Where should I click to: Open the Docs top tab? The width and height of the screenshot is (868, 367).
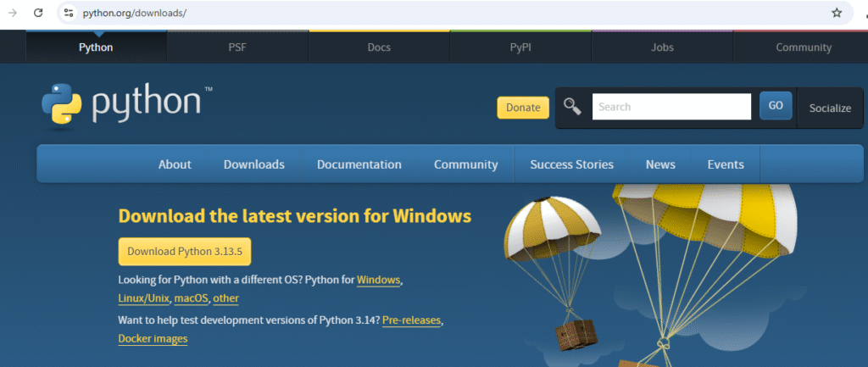(x=379, y=47)
